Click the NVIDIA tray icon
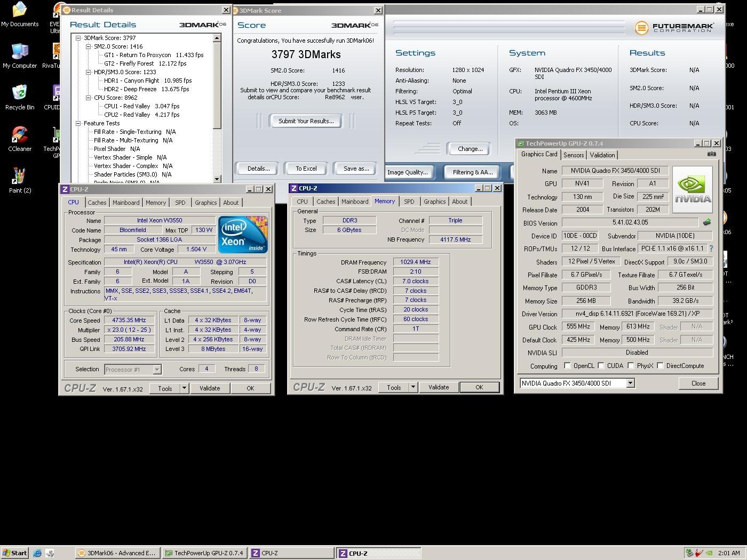 tap(709, 553)
